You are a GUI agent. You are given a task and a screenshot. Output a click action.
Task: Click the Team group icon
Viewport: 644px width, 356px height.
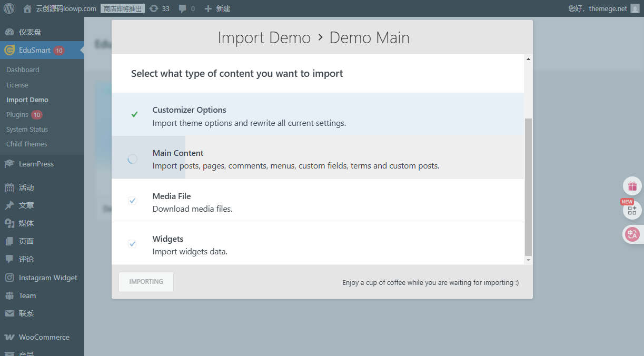[x=9, y=295]
